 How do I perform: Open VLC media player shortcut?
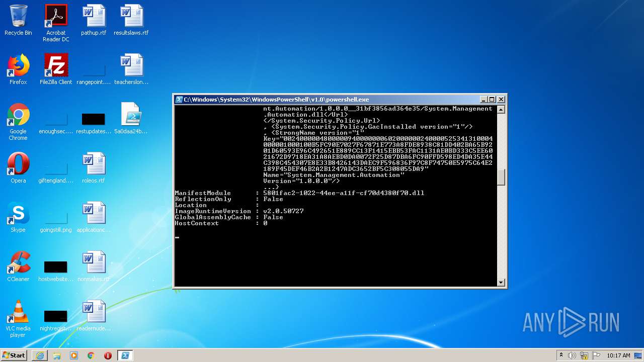click(x=18, y=319)
